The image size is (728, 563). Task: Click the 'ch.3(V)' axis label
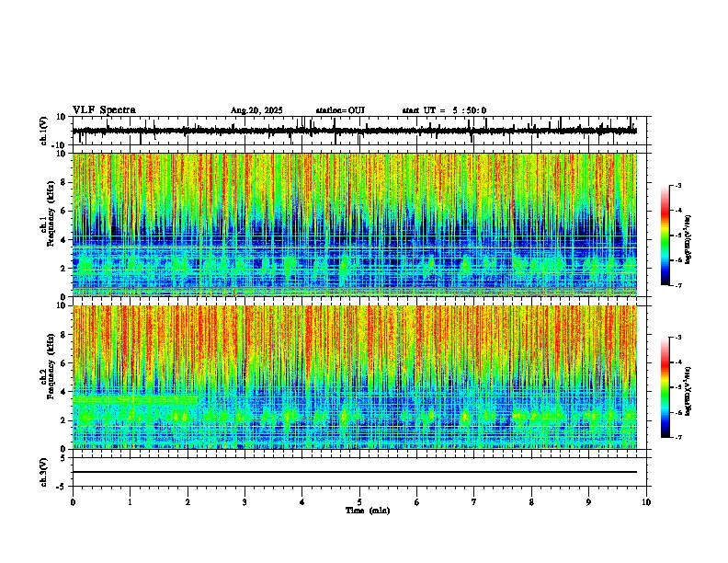click(44, 472)
